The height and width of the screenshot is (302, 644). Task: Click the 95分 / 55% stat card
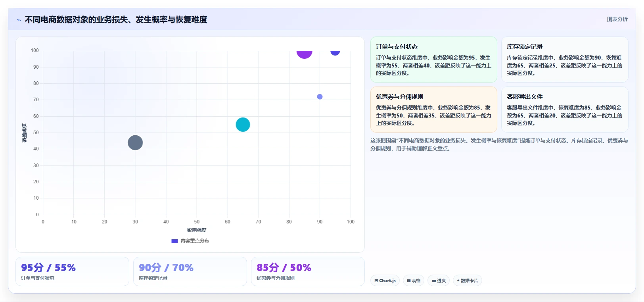[x=72, y=271]
